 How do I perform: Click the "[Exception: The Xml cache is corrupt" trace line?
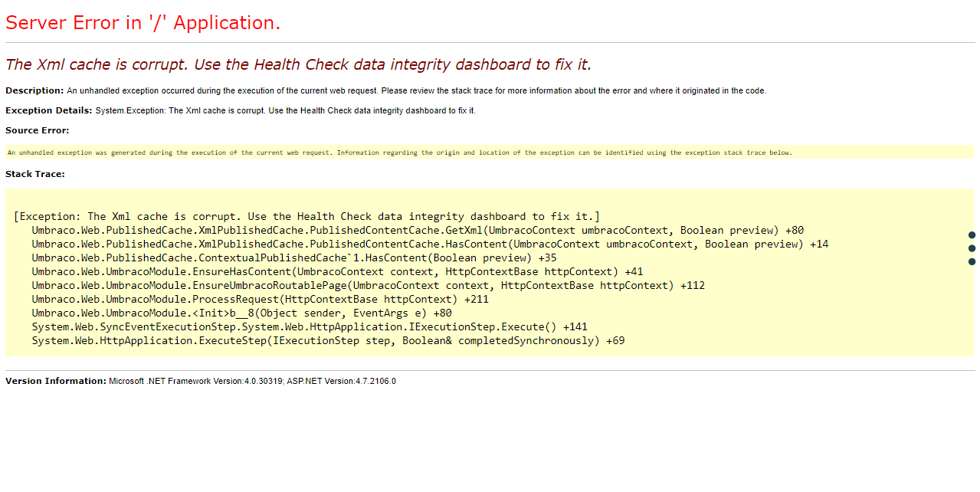pyautogui.click(x=306, y=217)
